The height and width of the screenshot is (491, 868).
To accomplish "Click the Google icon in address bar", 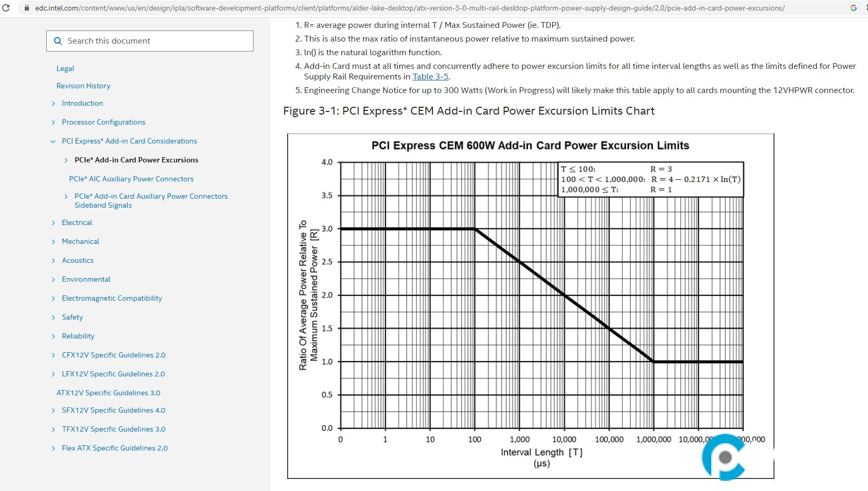I will pyautogui.click(x=853, y=8).
